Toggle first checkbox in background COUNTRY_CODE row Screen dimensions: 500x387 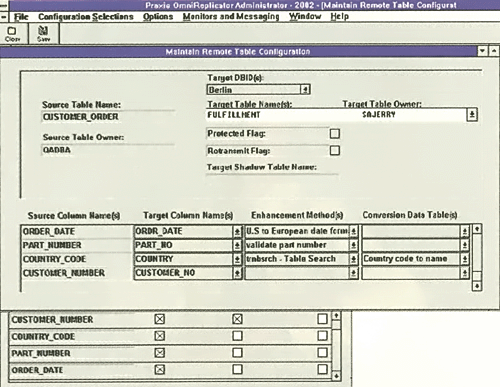(160, 336)
